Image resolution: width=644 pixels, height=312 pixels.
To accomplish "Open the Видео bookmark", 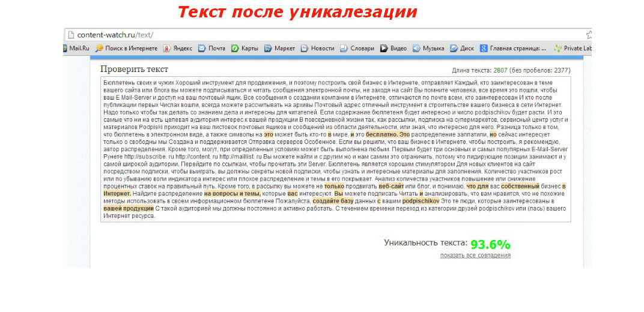I will tap(393, 48).
